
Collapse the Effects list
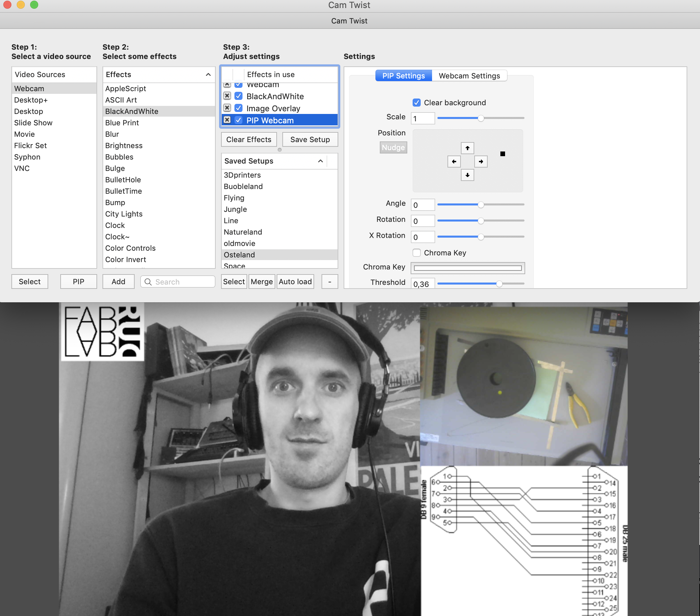point(208,74)
